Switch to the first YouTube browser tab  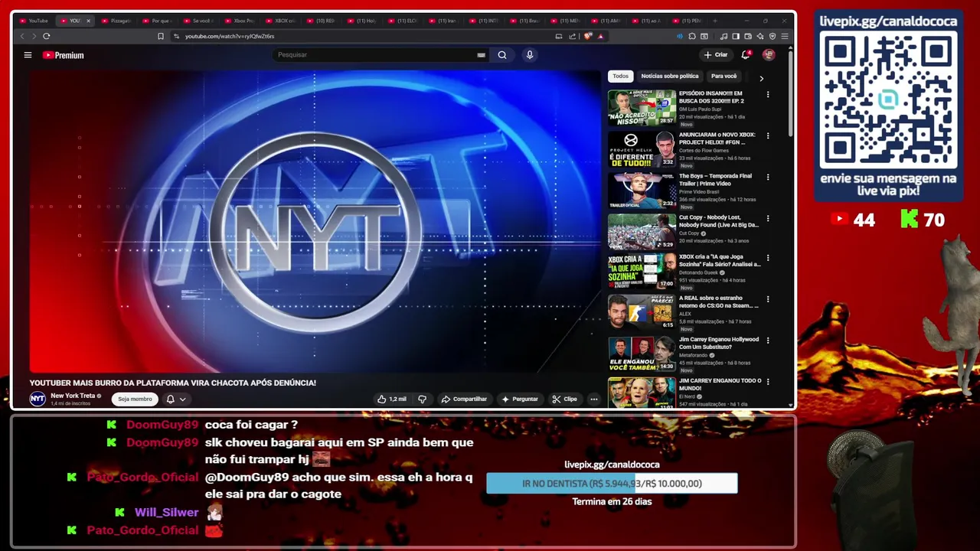coord(34,21)
